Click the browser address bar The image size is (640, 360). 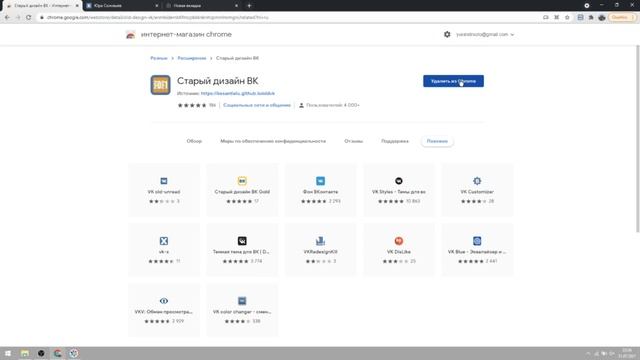286,17
